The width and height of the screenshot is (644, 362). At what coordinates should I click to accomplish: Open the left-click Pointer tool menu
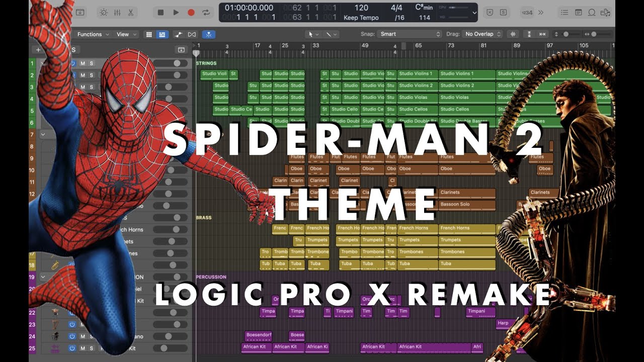pyautogui.click(x=314, y=34)
